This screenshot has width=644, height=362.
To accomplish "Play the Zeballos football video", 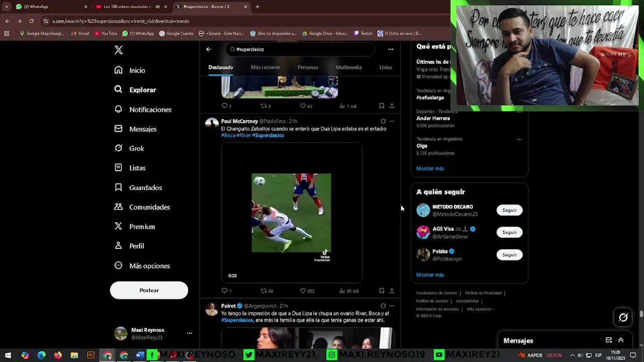I will pos(291,213).
